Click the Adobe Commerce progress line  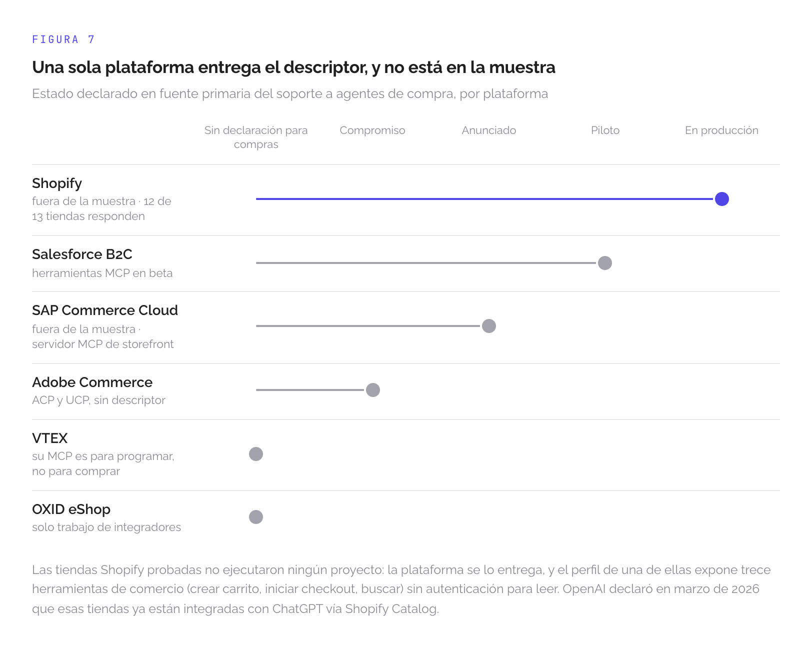click(x=310, y=390)
